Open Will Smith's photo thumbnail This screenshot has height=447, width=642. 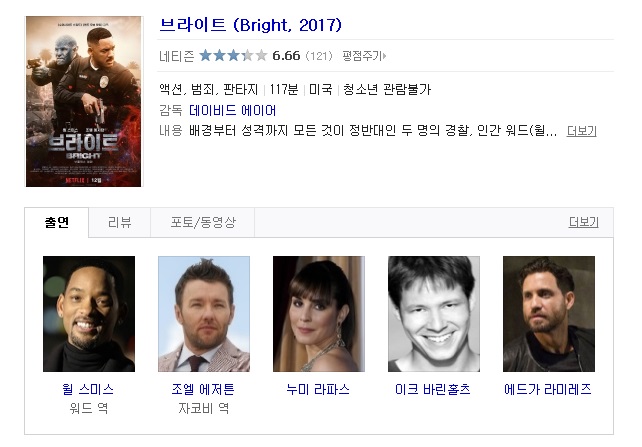pyautogui.click(x=89, y=314)
